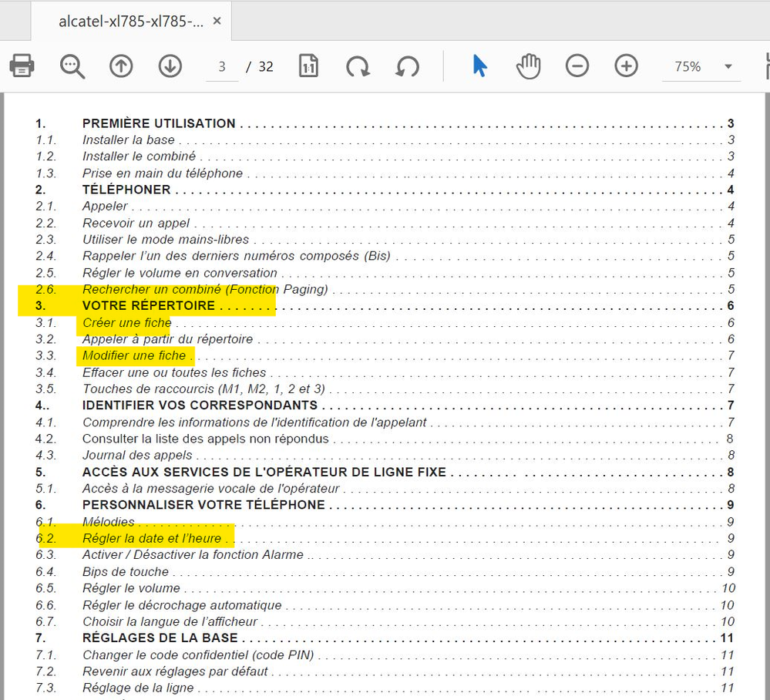This screenshot has height=700, width=770.
Task: Rotate the page clockwise
Action: click(x=358, y=66)
